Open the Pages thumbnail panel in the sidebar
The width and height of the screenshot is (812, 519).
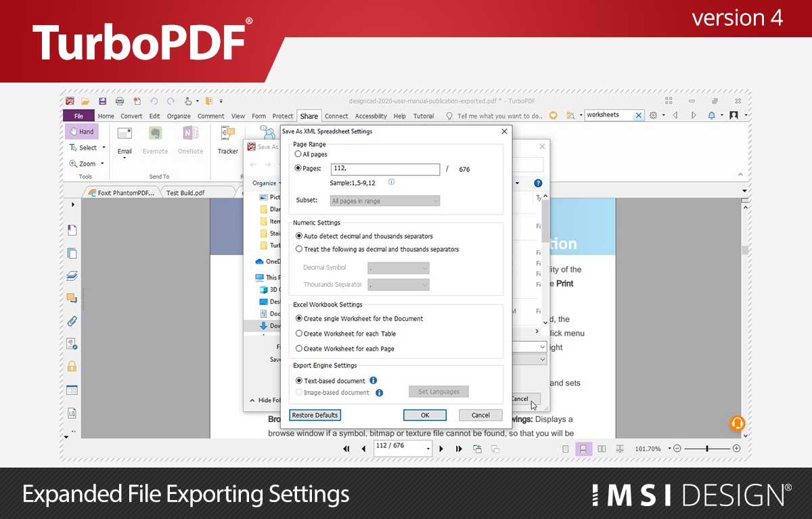(72, 253)
